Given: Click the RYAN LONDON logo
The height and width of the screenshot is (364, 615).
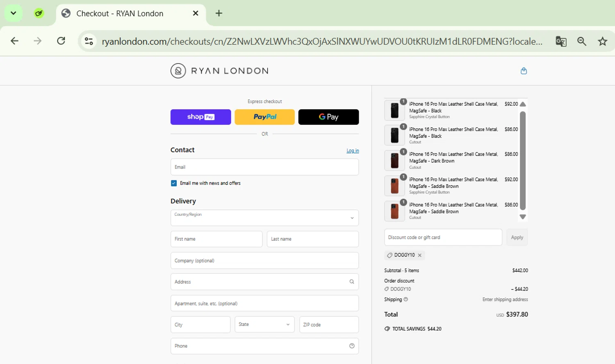Looking at the screenshot, I should coord(219,71).
